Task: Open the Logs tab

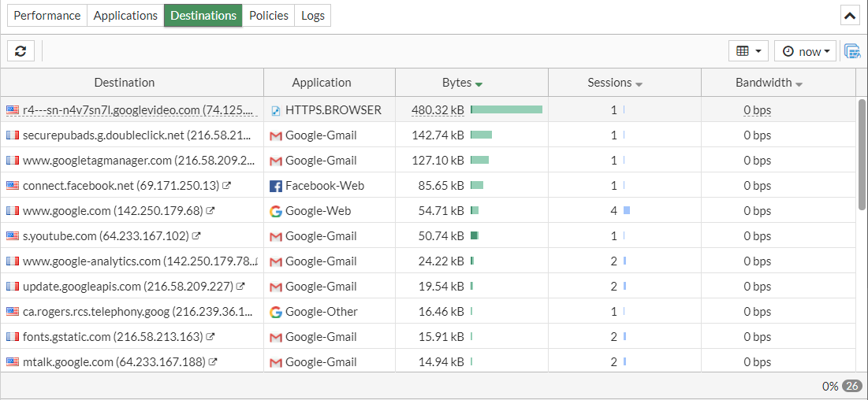Action: tap(313, 15)
